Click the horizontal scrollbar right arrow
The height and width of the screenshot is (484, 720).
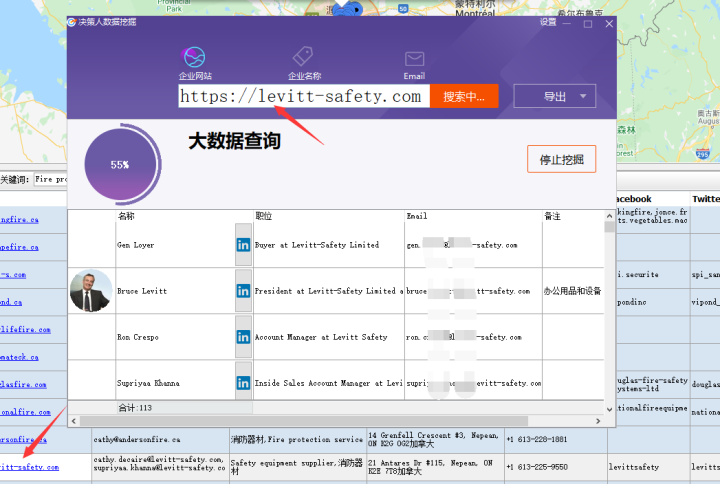(598, 421)
